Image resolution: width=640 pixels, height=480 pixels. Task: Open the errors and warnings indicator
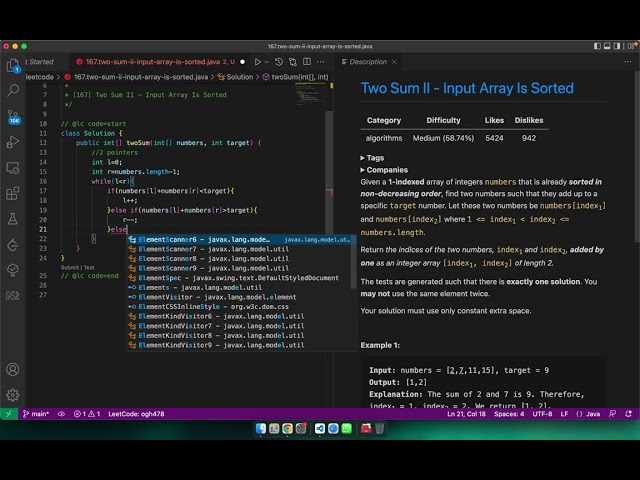click(87, 414)
